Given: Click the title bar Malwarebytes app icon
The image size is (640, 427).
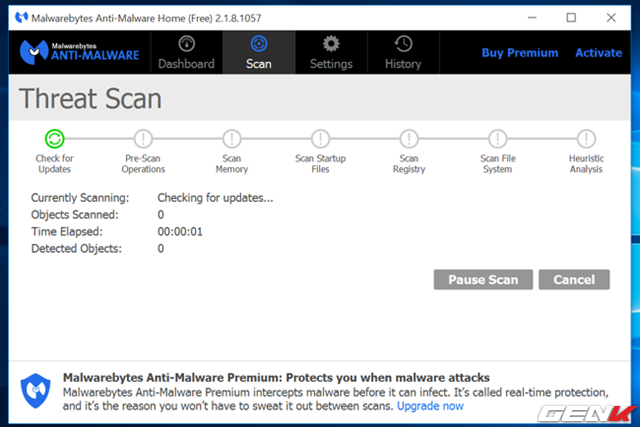Looking at the screenshot, I should [21, 18].
